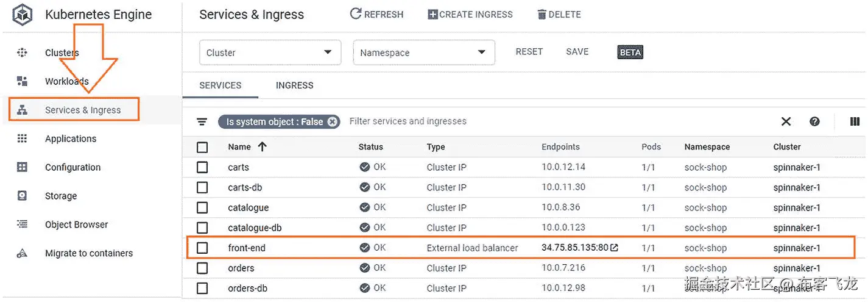Click the Storage disk icon
This screenshot has width=868, height=302.
coord(23,196)
